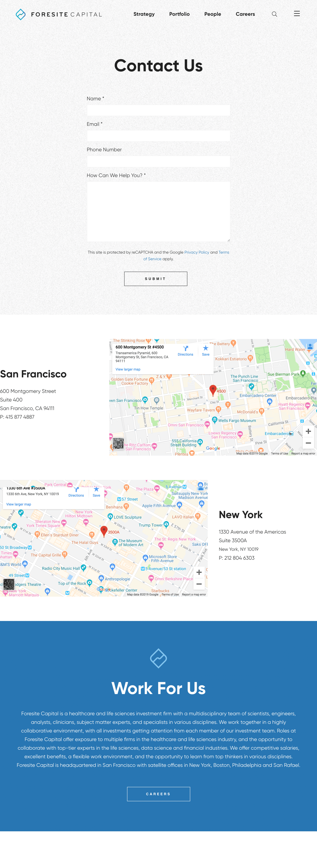Open the Strategy menu item
Viewport: 317px width, 868px height.
pos(144,14)
